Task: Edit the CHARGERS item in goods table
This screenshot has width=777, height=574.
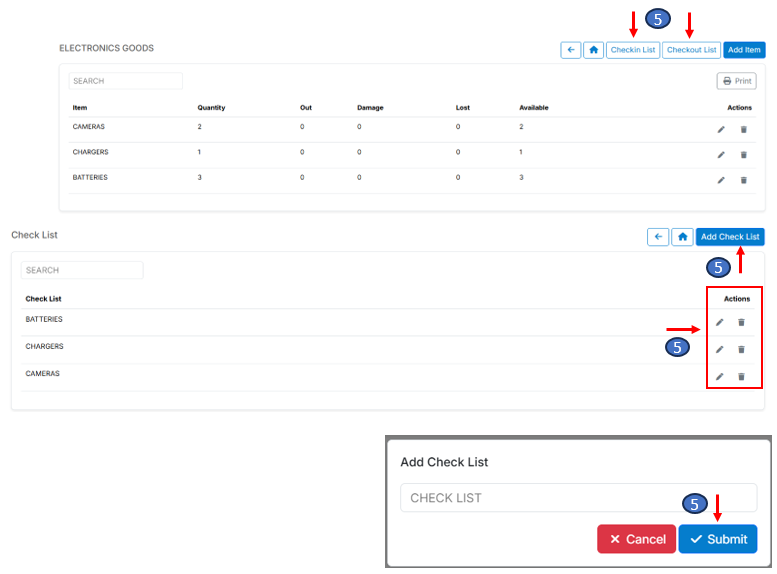Action: pos(721,155)
